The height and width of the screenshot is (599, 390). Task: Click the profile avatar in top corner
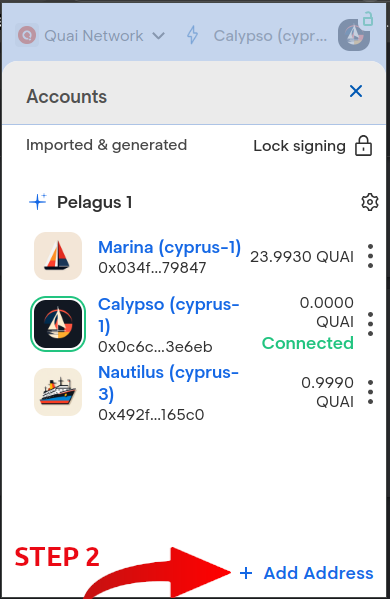(354, 35)
